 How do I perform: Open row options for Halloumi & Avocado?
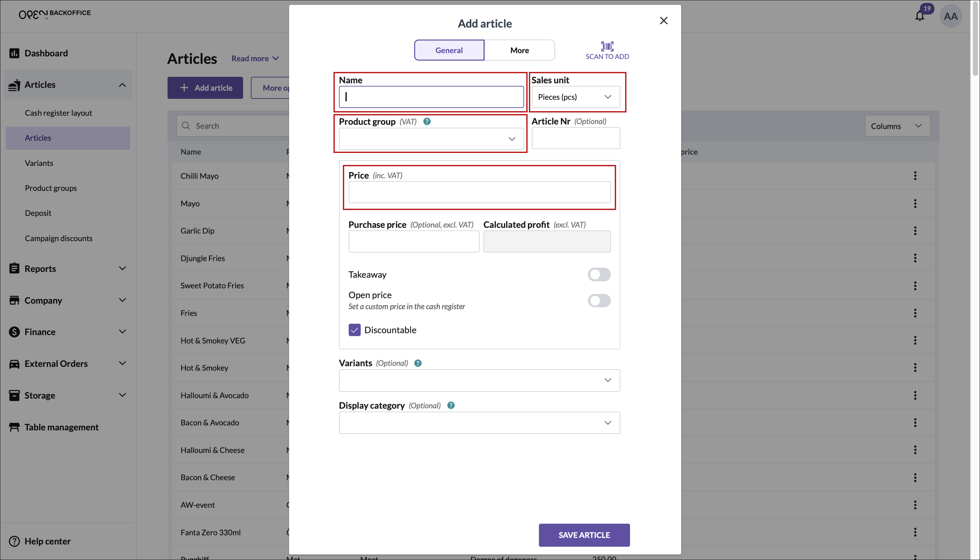pyautogui.click(x=915, y=395)
